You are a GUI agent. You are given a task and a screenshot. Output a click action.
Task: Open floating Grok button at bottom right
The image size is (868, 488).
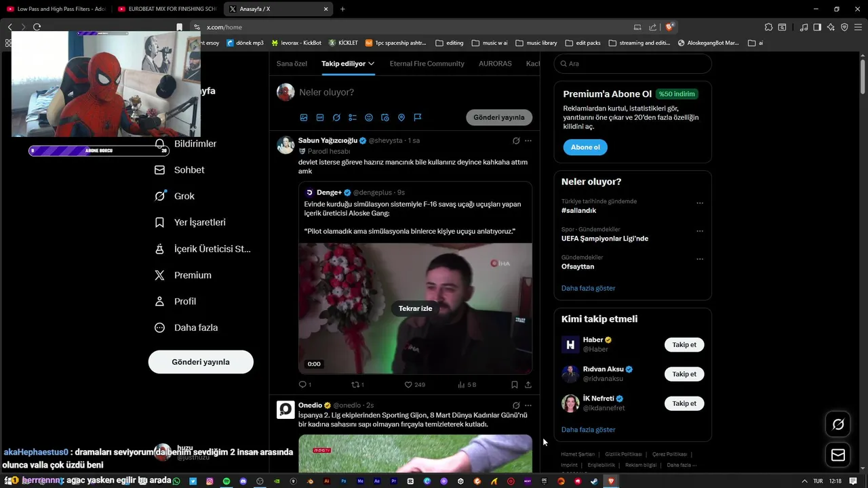[x=838, y=424]
